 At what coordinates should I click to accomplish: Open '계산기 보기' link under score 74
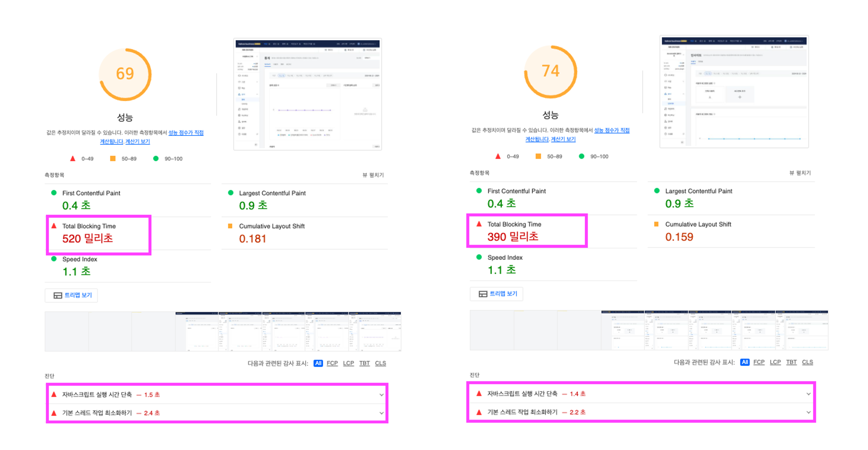tap(563, 139)
